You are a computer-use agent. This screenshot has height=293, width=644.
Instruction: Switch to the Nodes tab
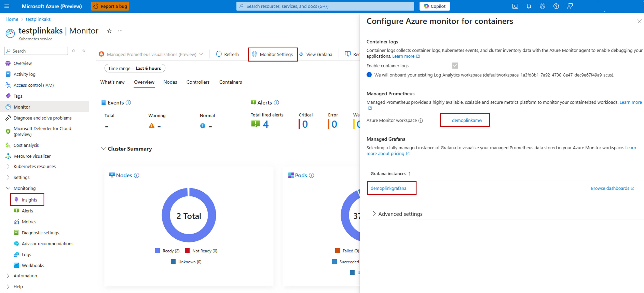tap(170, 82)
